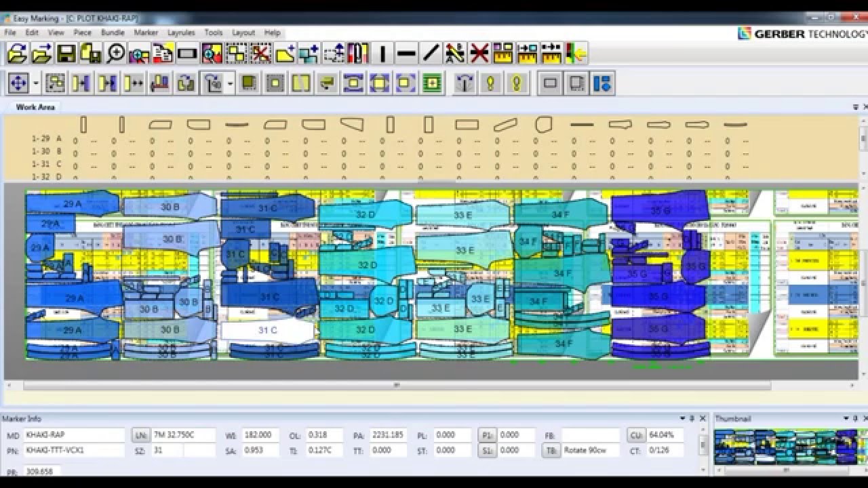Click the WI field showing 182.000
Screen dimensions: 868x488
260,435
